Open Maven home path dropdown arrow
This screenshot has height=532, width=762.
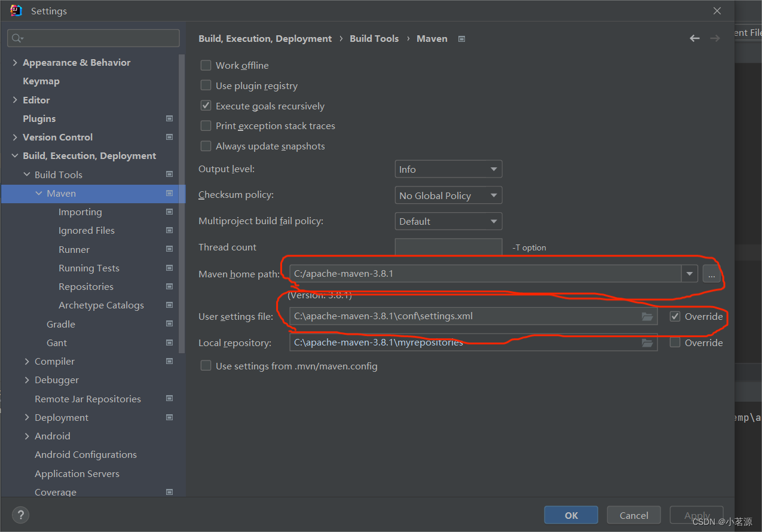[x=690, y=274]
